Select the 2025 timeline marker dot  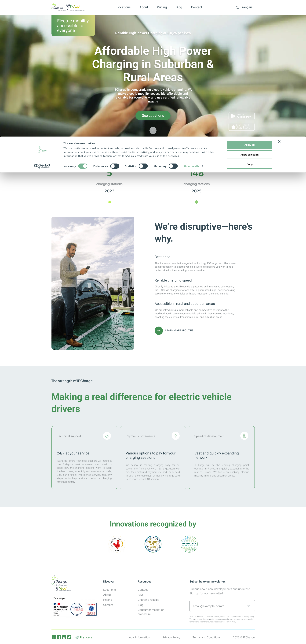[196, 202]
